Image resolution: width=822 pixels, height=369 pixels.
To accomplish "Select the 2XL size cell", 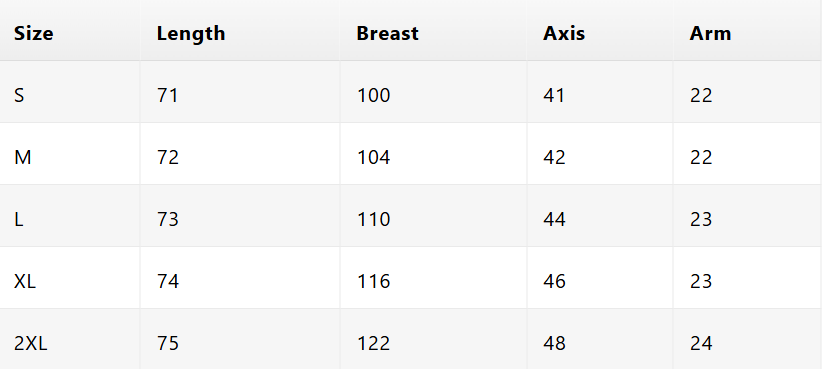I will click(x=70, y=339).
